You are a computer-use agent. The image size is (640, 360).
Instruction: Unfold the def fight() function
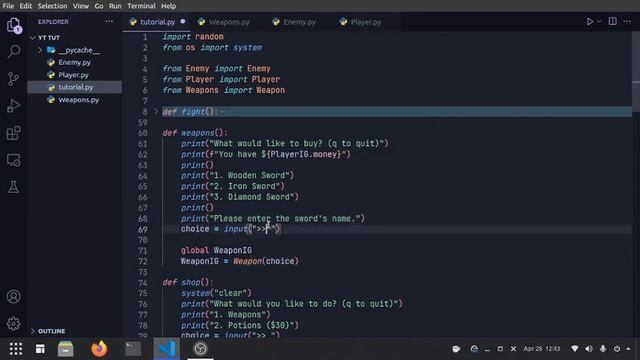click(156, 111)
